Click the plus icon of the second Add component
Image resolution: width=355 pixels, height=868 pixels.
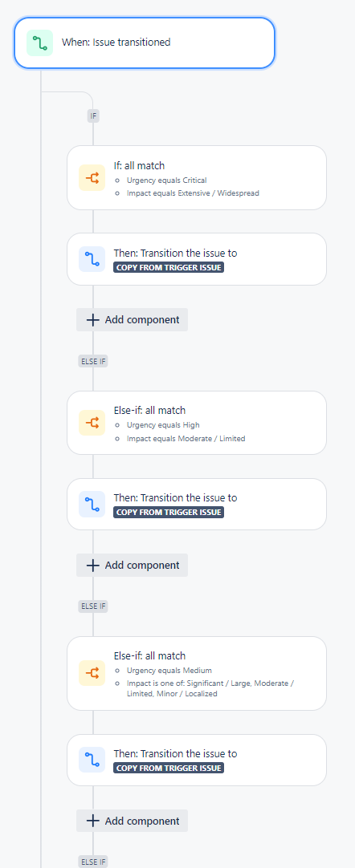(x=92, y=566)
